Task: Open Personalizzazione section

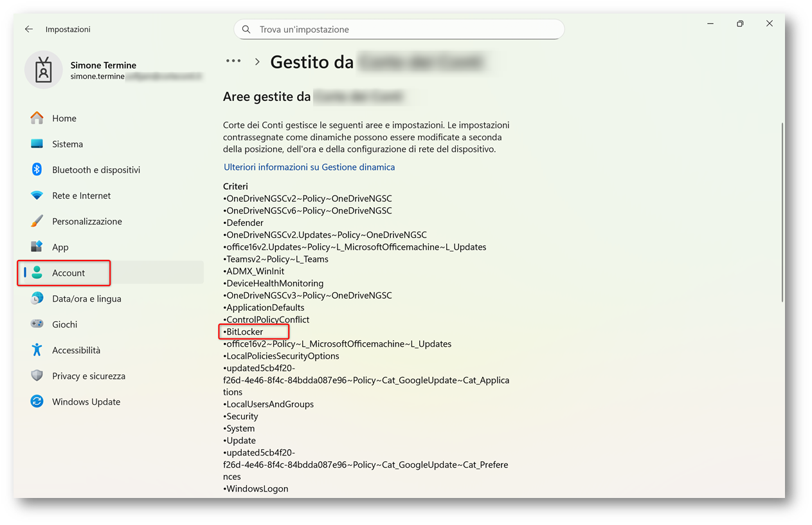Action: [87, 221]
